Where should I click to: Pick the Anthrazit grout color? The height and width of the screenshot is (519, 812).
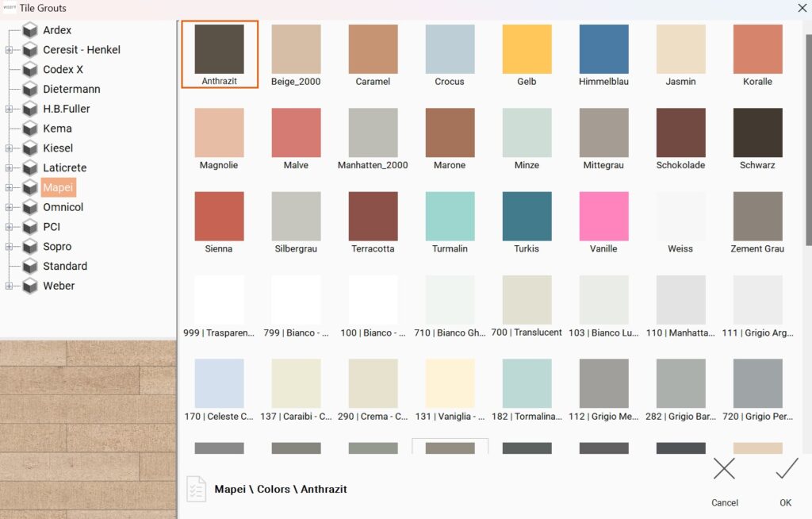click(x=220, y=49)
